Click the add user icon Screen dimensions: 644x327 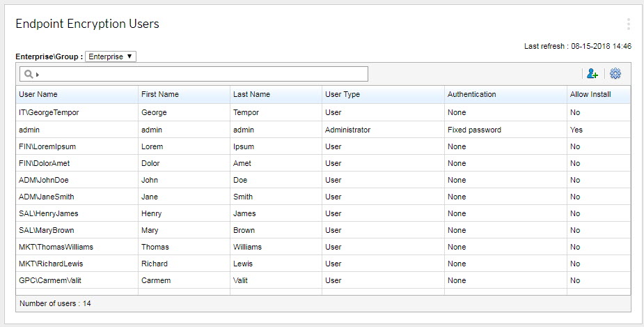click(592, 74)
